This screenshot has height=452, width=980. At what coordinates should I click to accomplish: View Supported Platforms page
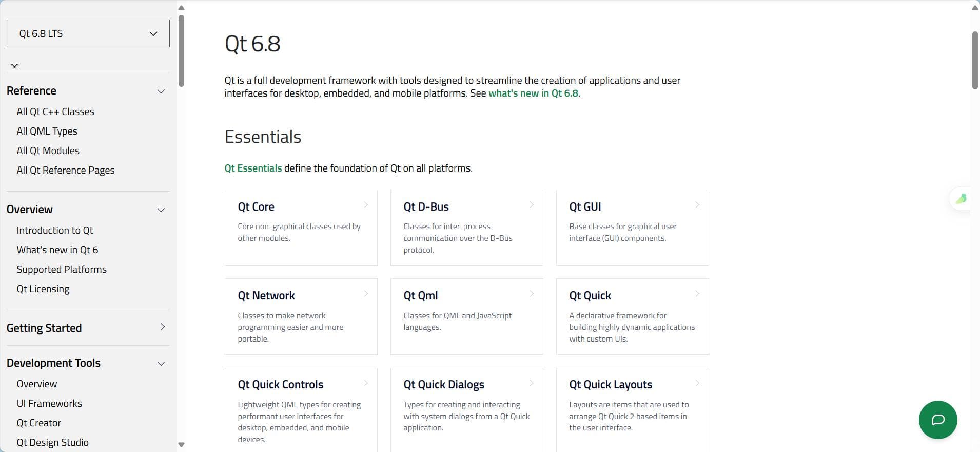pyautogui.click(x=62, y=269)
